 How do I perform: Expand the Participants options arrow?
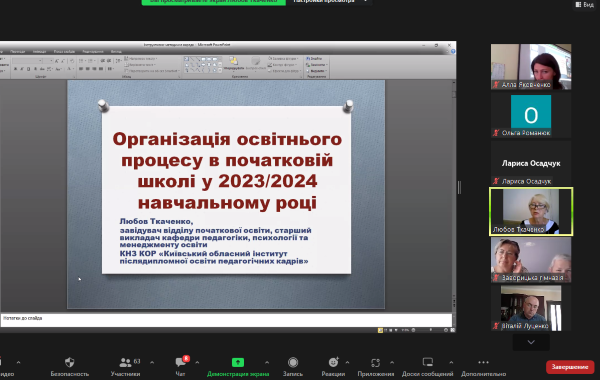152,362
